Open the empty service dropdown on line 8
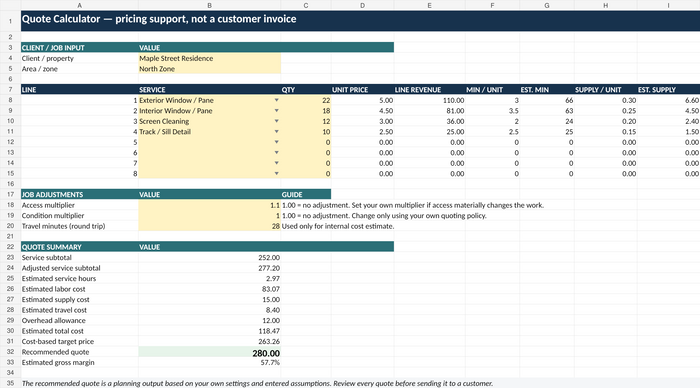The width and height of the screenshot is (700, 388). [276, 174]
